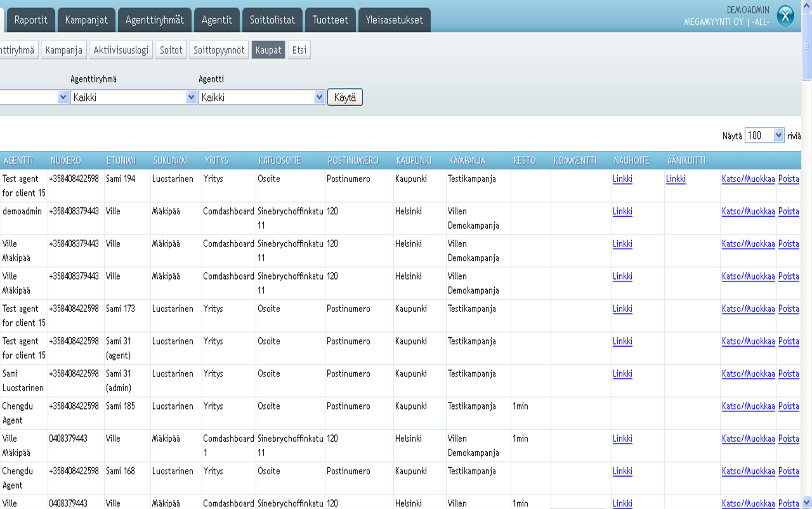
Task: Switch to the Agenttiryhmät tab
Action: click(x=155, y=20)
